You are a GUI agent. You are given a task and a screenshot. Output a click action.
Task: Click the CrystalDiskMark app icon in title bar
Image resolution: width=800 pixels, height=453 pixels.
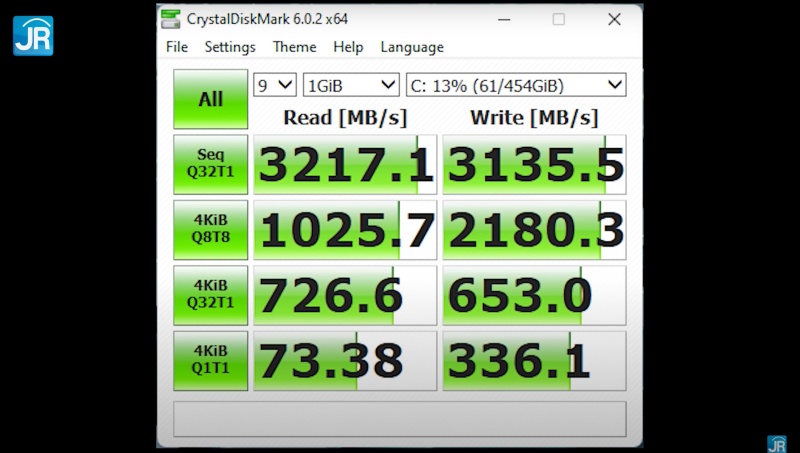pyautogui.click(x=173, y=18)
